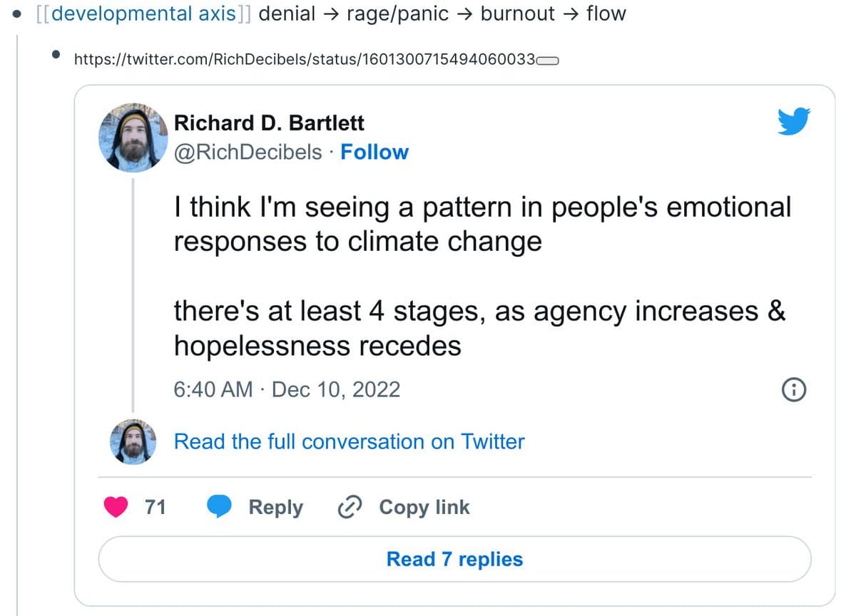Click the bullet beside the twitter.com URL
Image resolution: width=856 pixels, height=616 pixels.
56,56
